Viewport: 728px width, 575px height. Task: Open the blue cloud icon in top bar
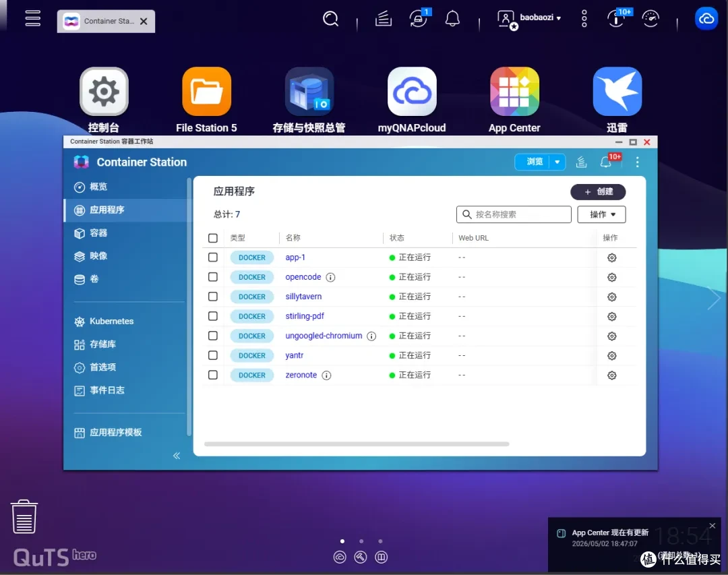pyautogui.click(x=706, y=19)
